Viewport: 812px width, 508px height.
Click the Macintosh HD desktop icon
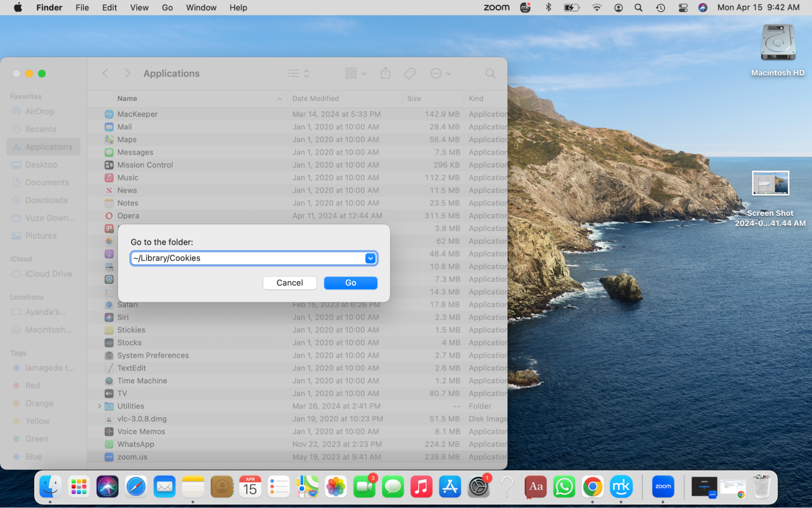click(778, 44)
